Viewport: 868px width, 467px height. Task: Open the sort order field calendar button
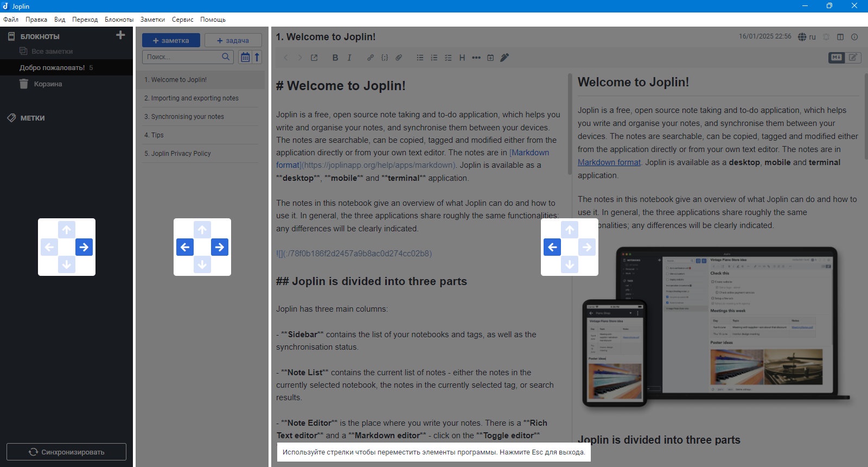(245, 57)
